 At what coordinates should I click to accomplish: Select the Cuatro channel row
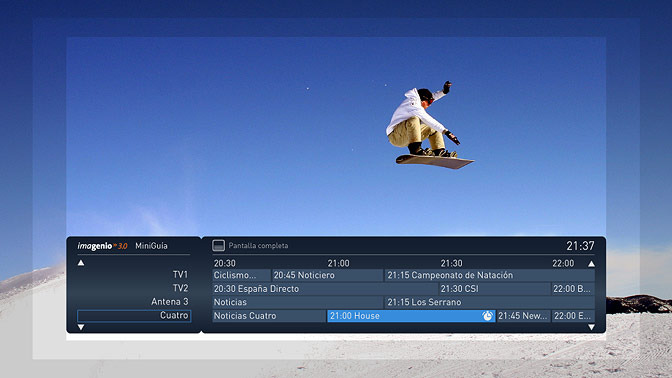[134, 316]
